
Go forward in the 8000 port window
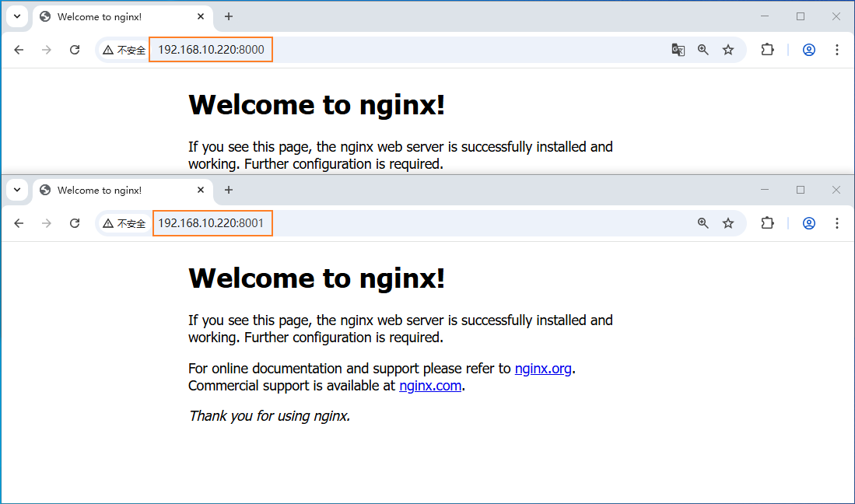[47, 50]
